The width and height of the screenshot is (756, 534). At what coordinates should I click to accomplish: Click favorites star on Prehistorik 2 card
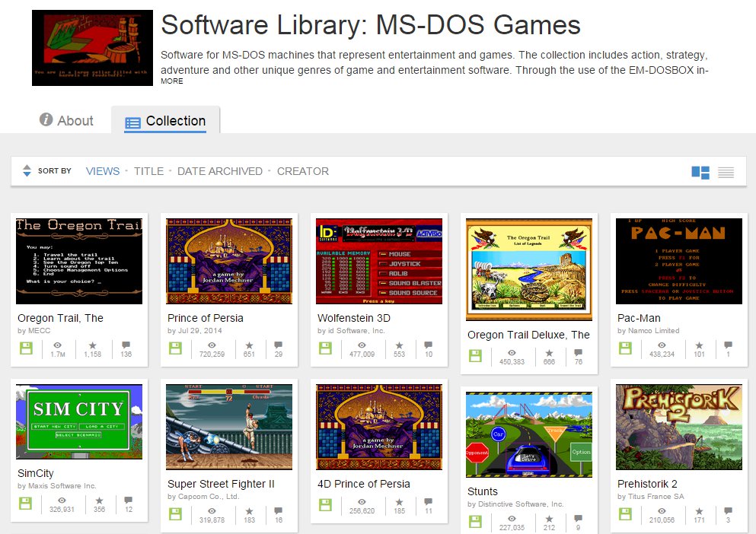pyautogui.click(x=699, y=511)
